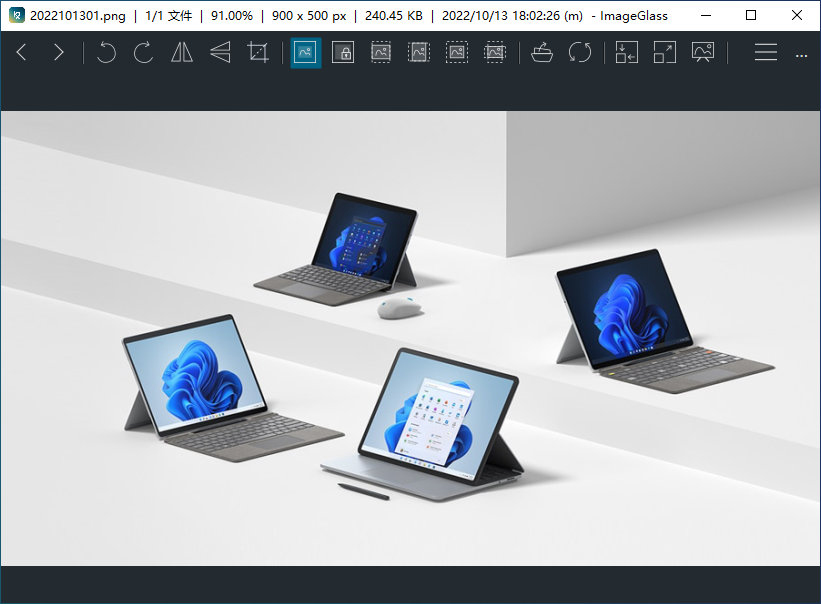Switch to full screen view

coord(665,52)
